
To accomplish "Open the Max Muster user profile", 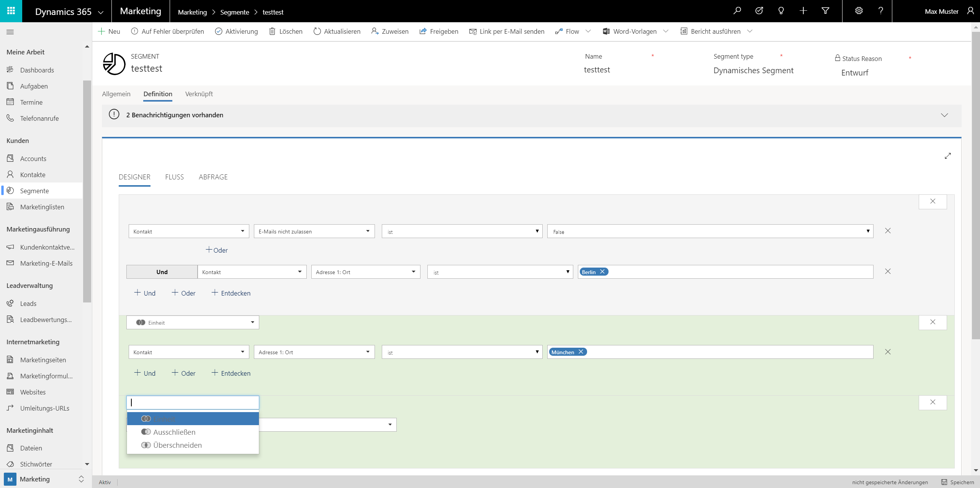I will coord(949,12).
